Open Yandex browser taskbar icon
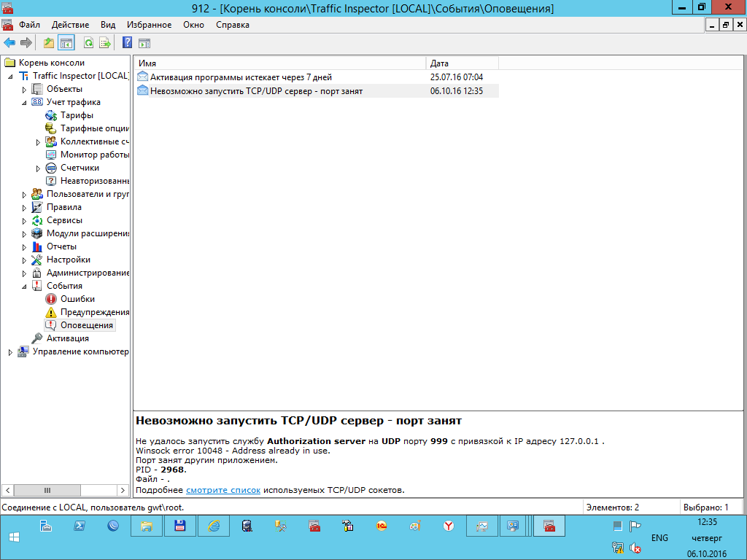Viewport: 747px width, 560px height. pos(449,526)
